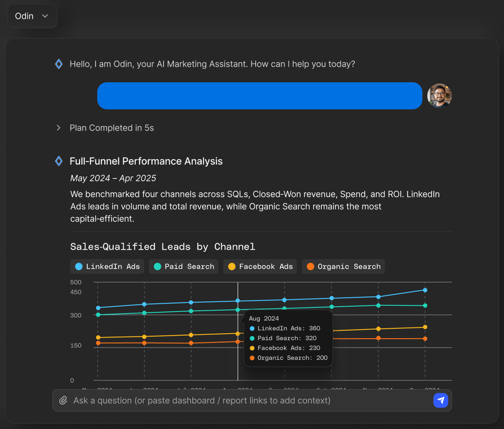Click the last Facebook Ads data point
The width and height of the screenshot is (504, 429).
click(425, 327)
